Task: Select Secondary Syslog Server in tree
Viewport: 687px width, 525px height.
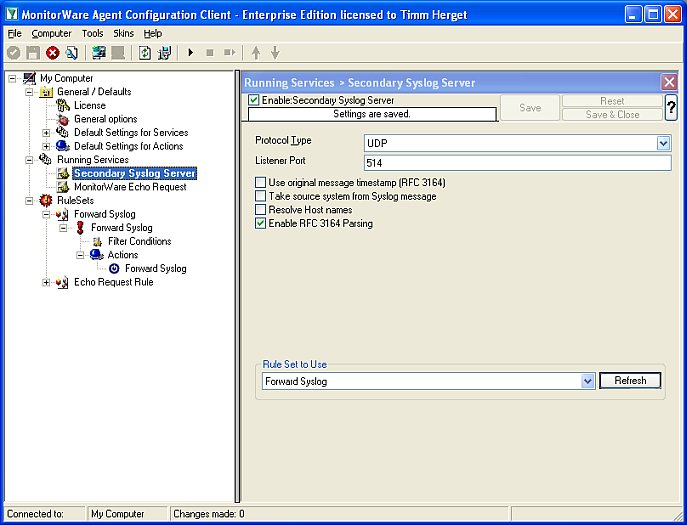Action: [134, 174]
